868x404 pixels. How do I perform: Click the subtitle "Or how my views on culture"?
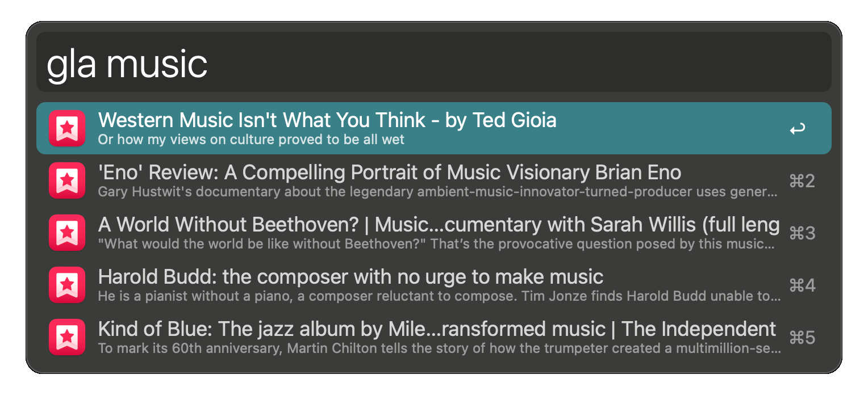(251, 140)
